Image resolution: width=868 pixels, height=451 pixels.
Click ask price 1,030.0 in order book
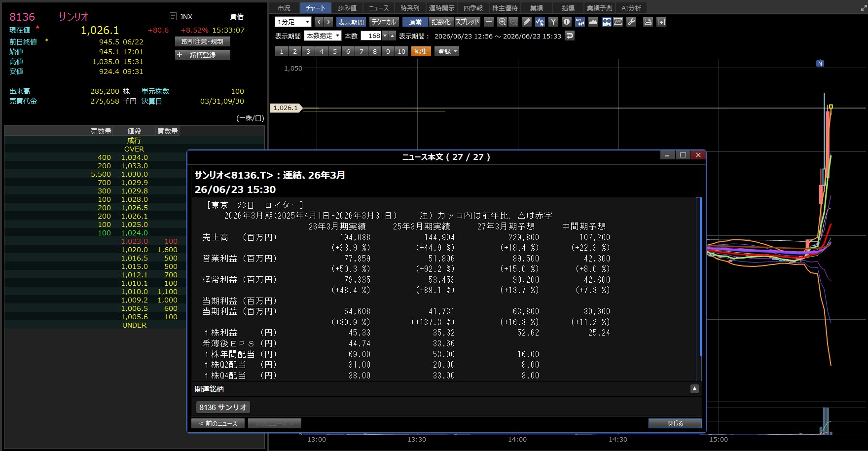135,174
